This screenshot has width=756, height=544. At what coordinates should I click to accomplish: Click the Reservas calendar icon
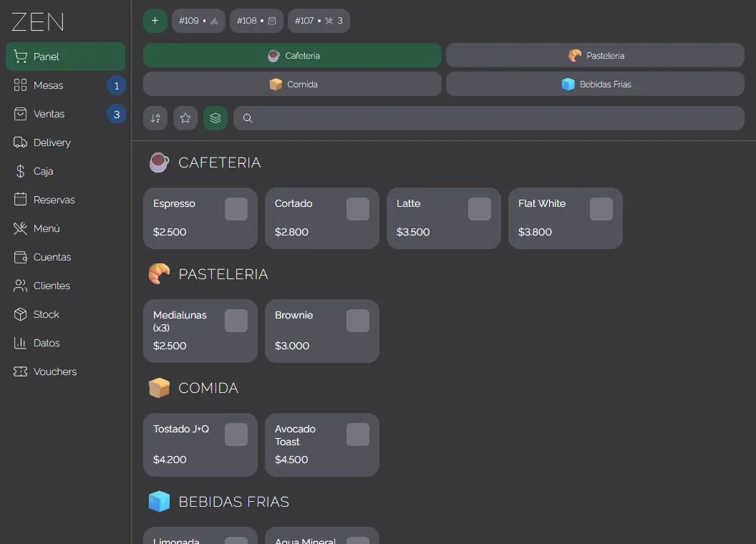coord(20,200)
